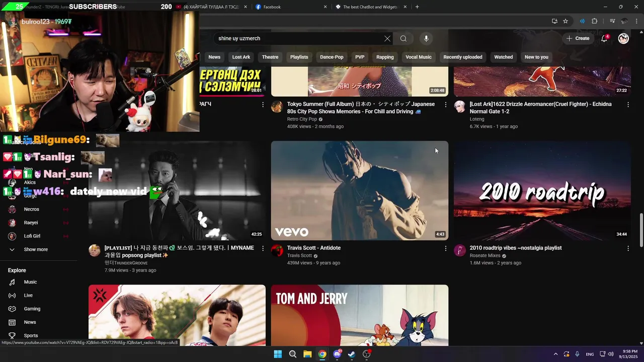This screenshot has width=644, height=362.
Task: Open the OBS icon on the taskbar
Action: pos(367,354)
